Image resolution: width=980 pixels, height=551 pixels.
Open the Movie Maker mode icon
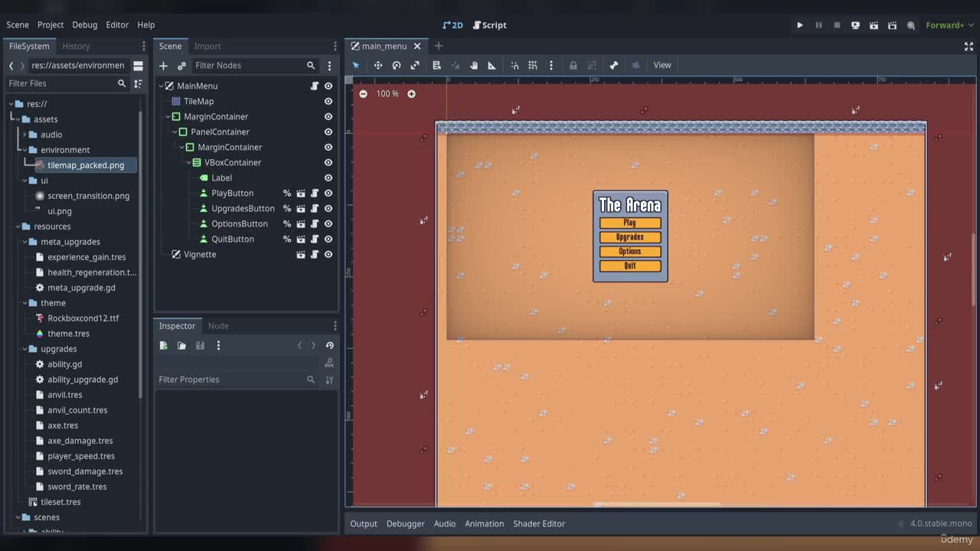point(911,25)
